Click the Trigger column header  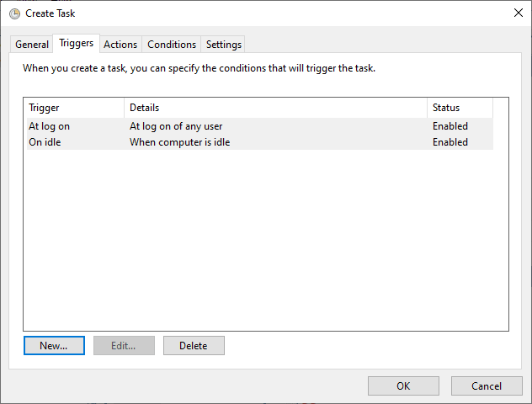pos(74,108)
